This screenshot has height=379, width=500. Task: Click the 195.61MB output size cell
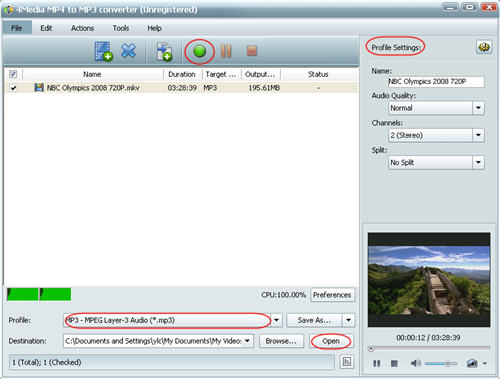[264, 88]
